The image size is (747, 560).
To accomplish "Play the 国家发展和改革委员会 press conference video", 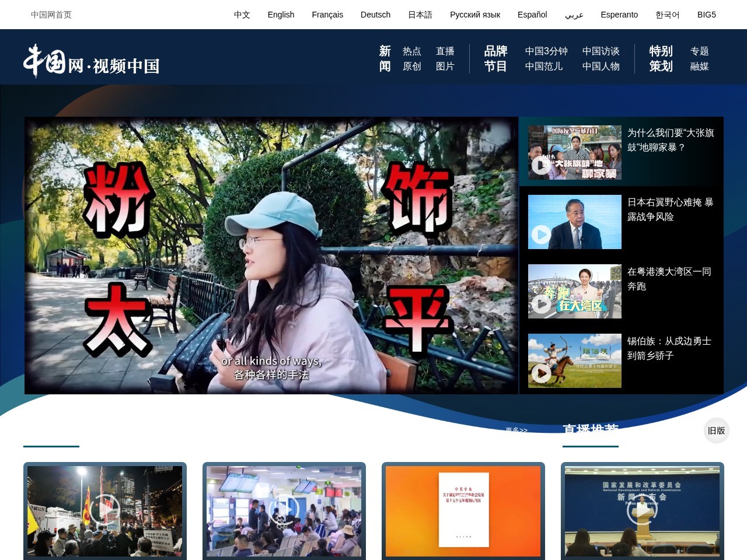I will [x=643, y=508].
